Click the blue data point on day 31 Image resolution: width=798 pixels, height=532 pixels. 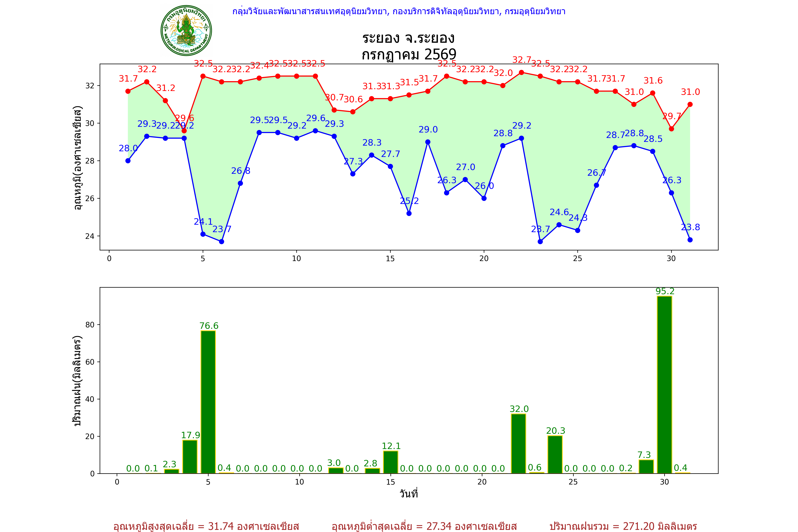tap(690, 240)
